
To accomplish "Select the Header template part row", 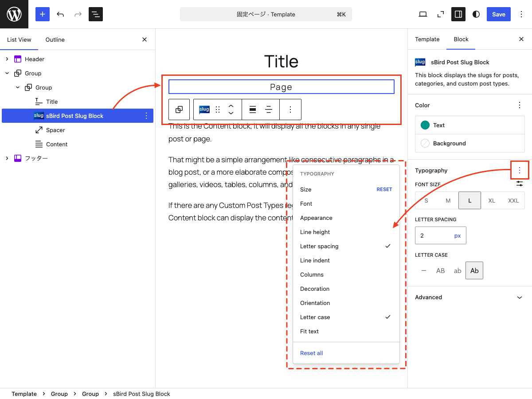I will click(78, 59).
